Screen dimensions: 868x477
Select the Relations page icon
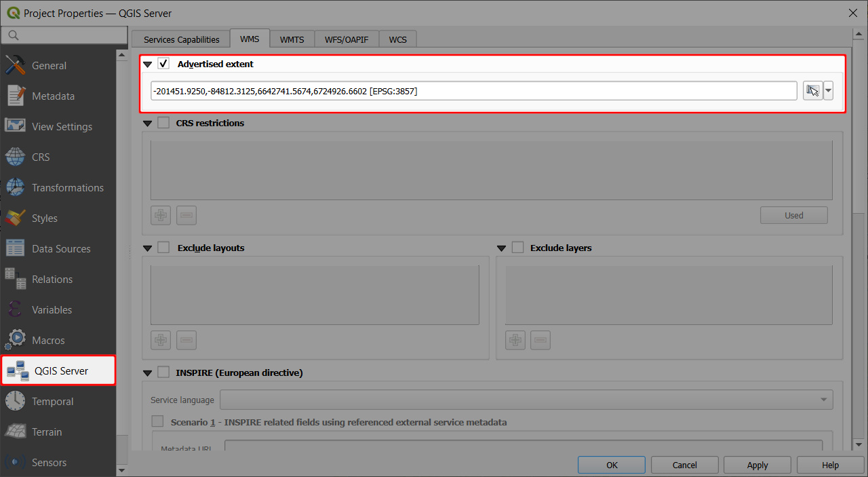(15, 279)
